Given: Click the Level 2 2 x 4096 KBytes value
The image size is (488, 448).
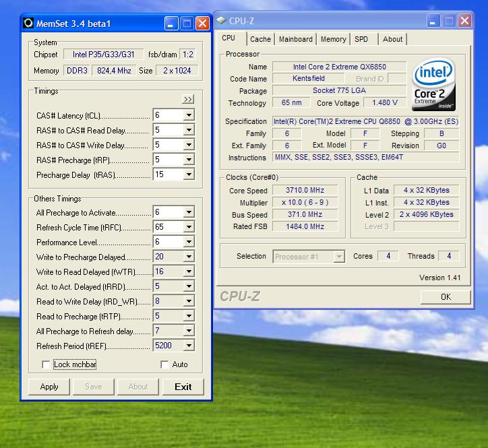Looking at the screenshot, I should click(x=427, y=214).
